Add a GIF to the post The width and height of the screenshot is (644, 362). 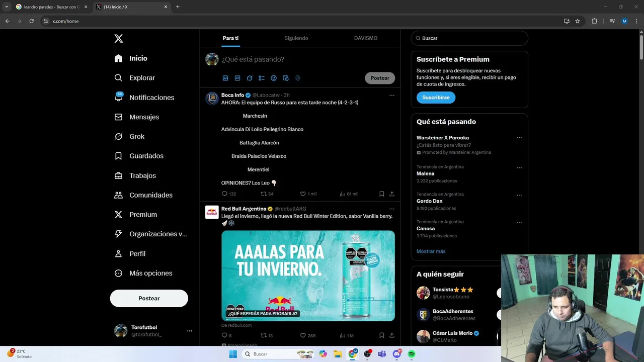(237, 78)
